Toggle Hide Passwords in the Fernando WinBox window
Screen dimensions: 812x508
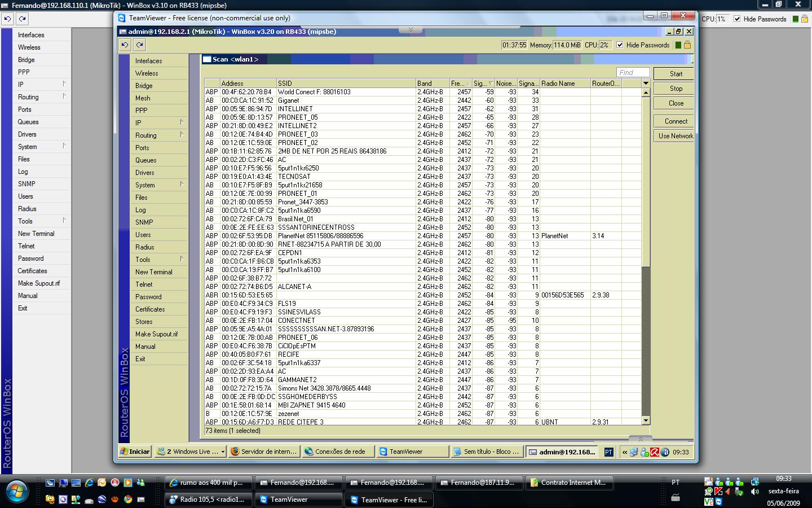[737, 19]
